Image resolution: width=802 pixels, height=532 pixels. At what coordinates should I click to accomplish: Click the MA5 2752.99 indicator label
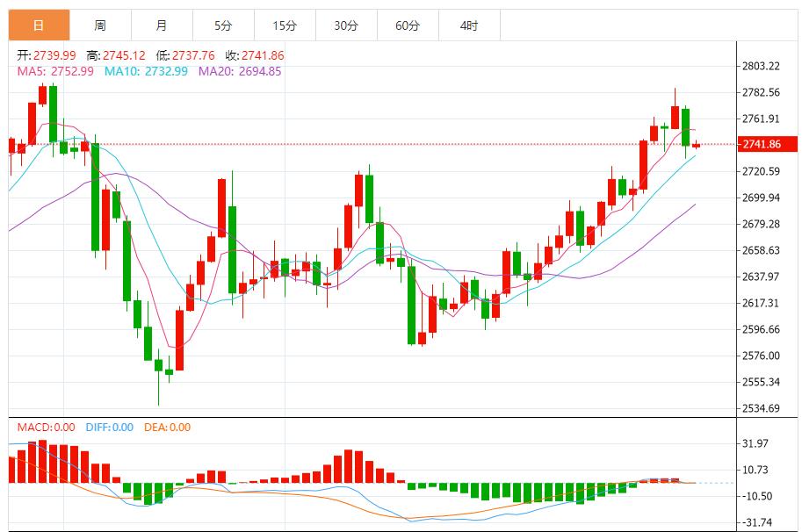(55, 71)
